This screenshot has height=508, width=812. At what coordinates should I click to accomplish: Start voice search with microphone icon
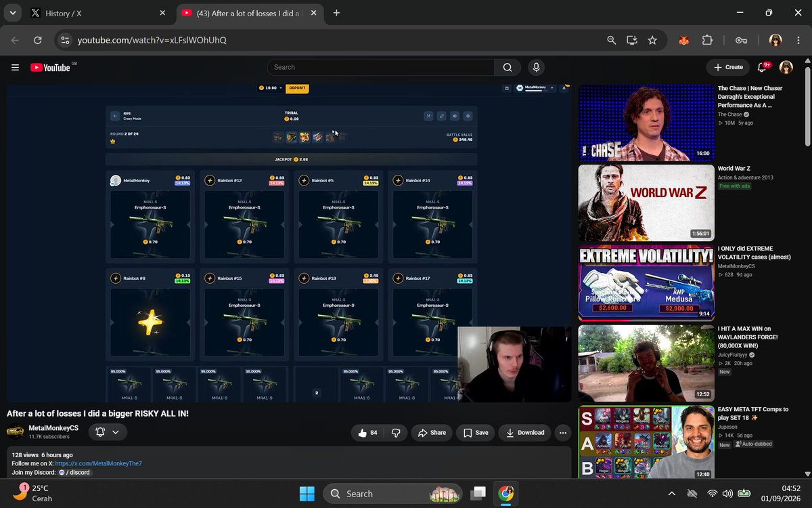pos(536,67)
